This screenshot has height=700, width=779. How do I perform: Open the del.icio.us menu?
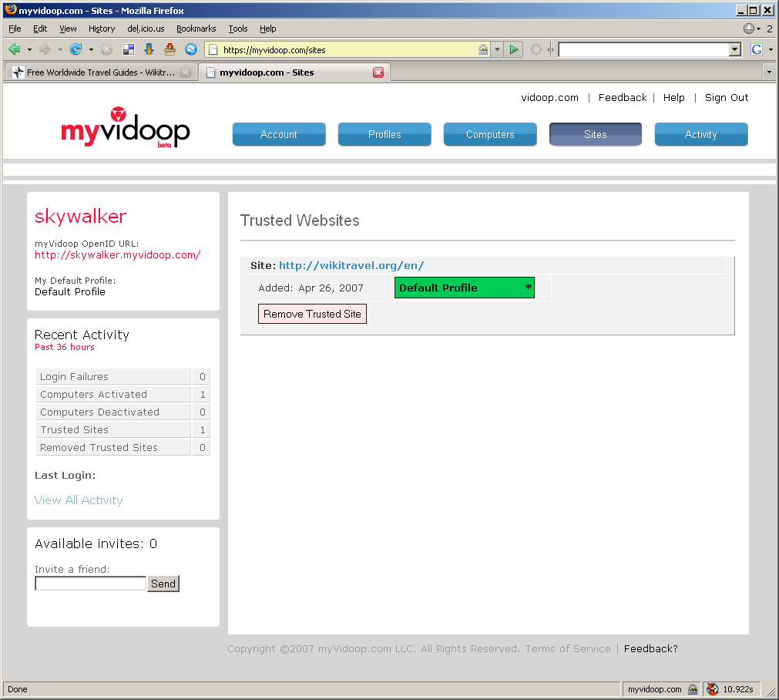coord(146,29)
